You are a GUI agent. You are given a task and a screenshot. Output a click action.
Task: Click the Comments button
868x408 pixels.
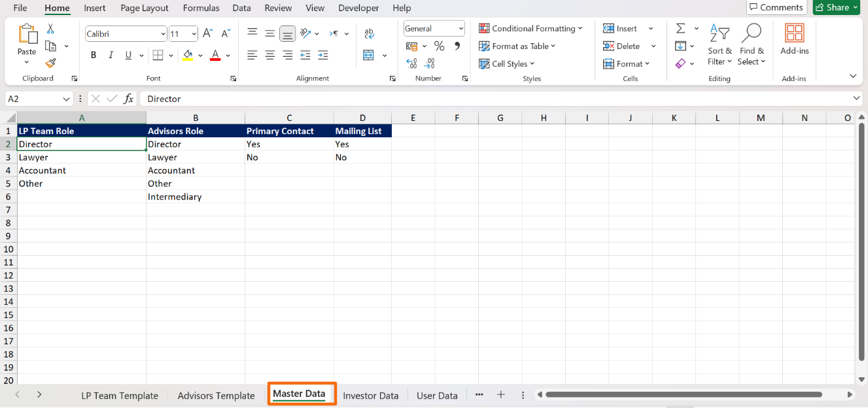[x=776, y=7]
